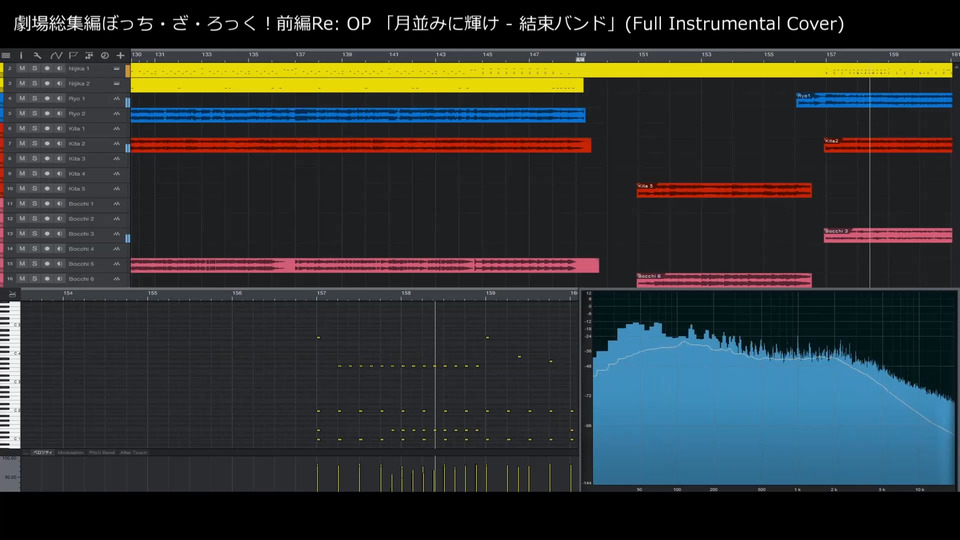Select the Kita 4 track name
This screenshot has width=960, height=540.
(x=77, y=174)
